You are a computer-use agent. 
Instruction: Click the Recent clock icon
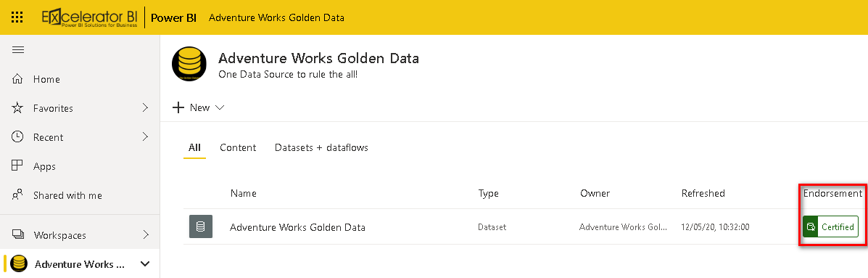(x=17, y=136)
